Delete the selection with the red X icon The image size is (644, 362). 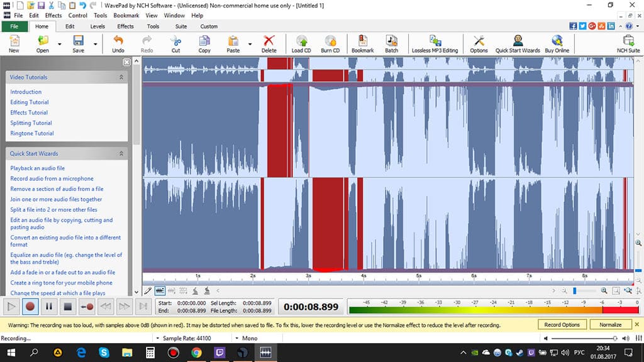click(x=269, y=44)
